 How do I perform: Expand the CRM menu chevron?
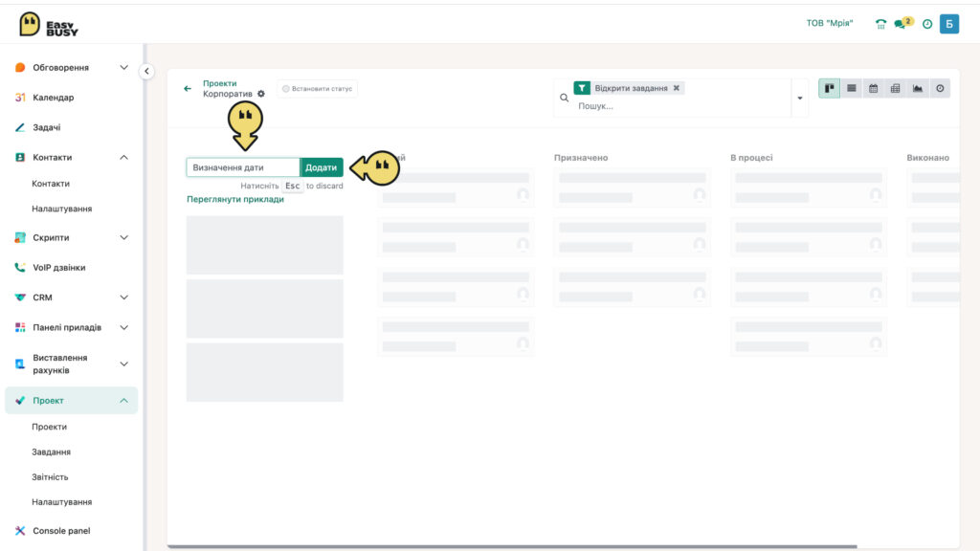pyautogui.click(x=123, y=298)
